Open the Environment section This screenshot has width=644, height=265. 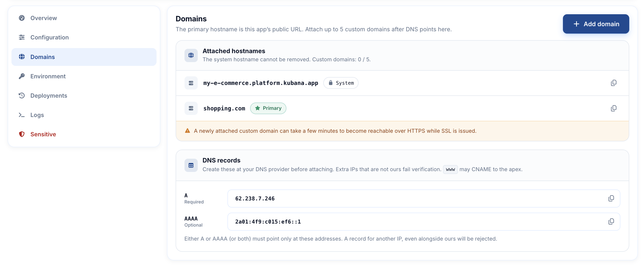[x=84, y=76]
